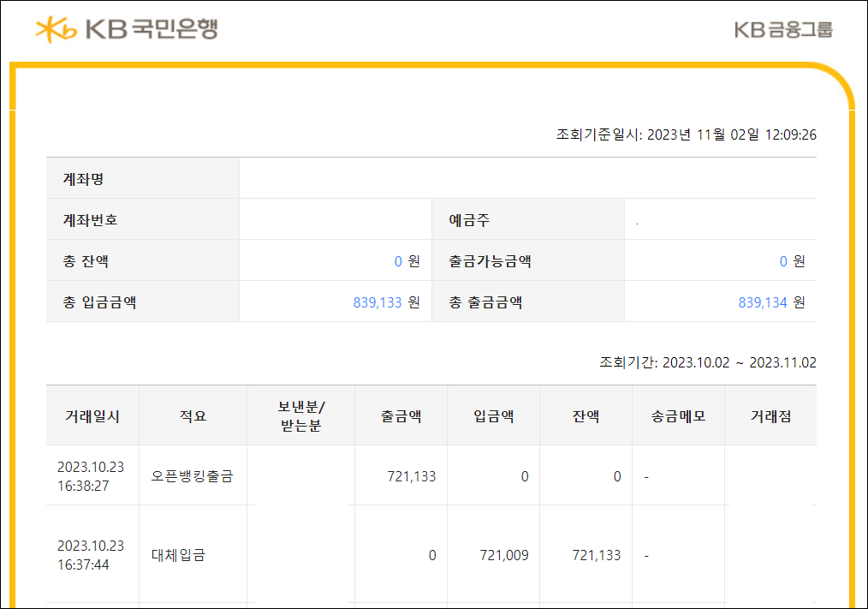Click the 조회기준일시 inquiry timestamp text
This screenshot has height=609, width=868.
685,134
